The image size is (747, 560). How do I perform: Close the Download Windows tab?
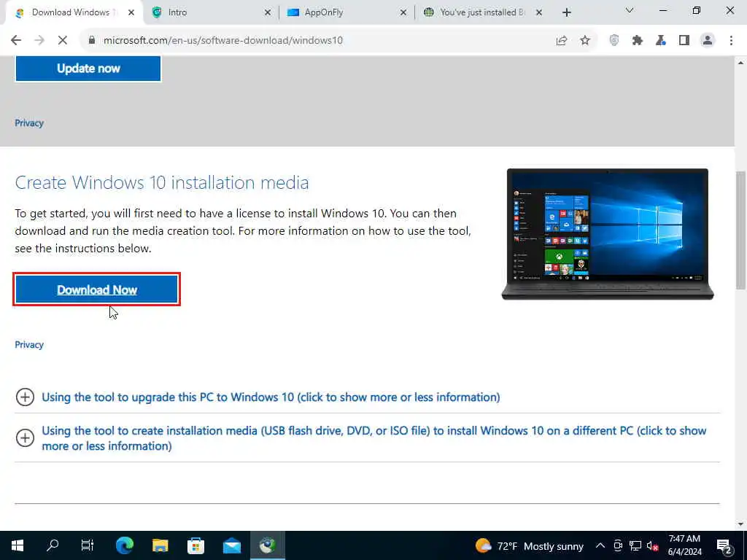click(131, 13)
